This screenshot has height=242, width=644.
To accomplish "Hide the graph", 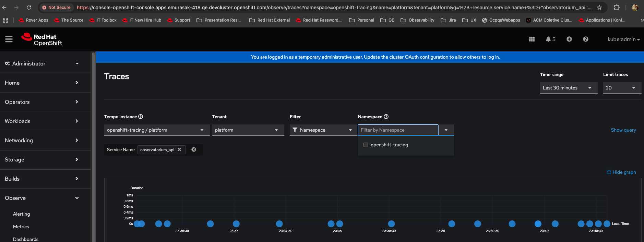I will 621,172.
